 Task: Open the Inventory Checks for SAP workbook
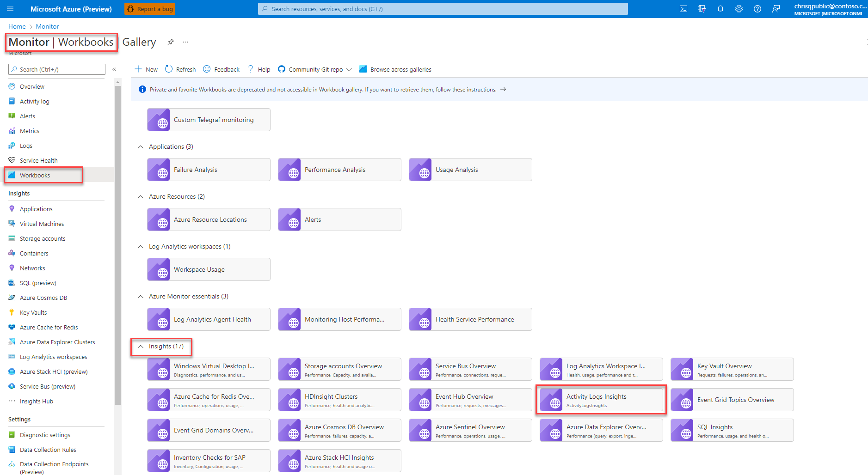[209, 461]
